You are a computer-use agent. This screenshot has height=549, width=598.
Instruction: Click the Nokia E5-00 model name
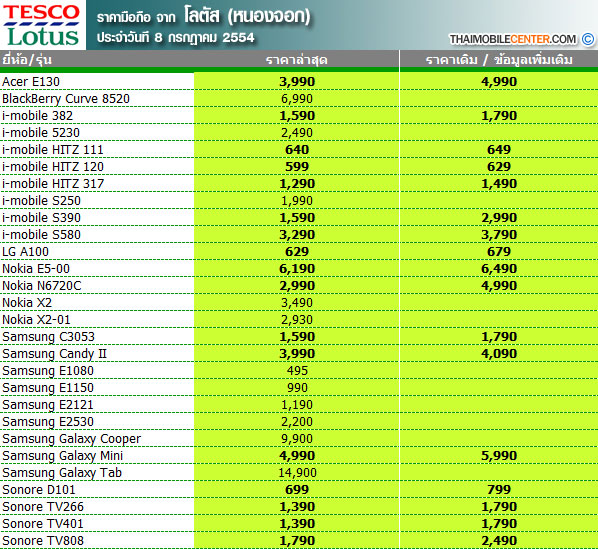(36, 269)
